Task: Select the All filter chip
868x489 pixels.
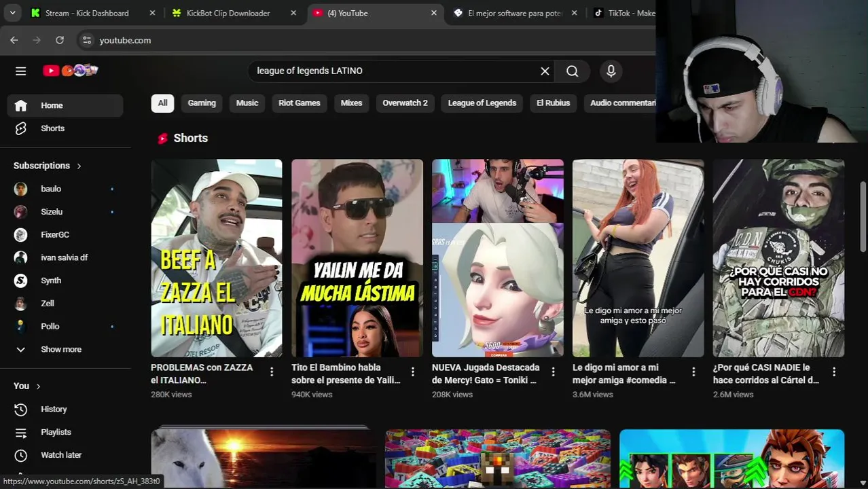Action: pyautogui.click(x=163, y=103)
